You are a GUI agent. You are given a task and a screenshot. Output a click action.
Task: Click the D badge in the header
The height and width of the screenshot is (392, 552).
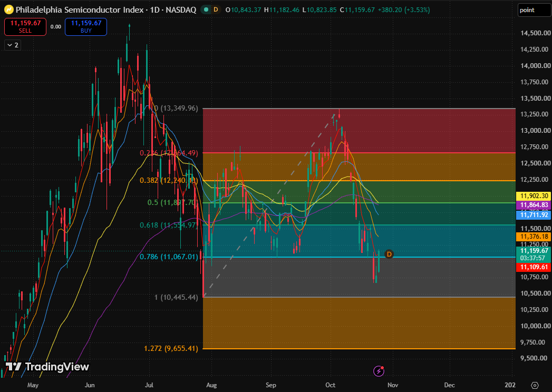216,10
